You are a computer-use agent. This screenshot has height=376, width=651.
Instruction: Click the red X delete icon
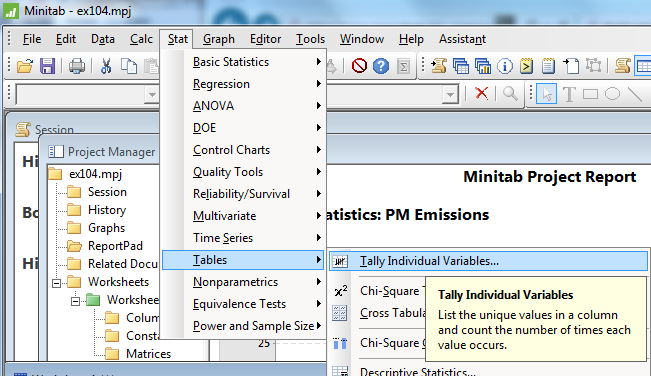click(x=482, y=93)
